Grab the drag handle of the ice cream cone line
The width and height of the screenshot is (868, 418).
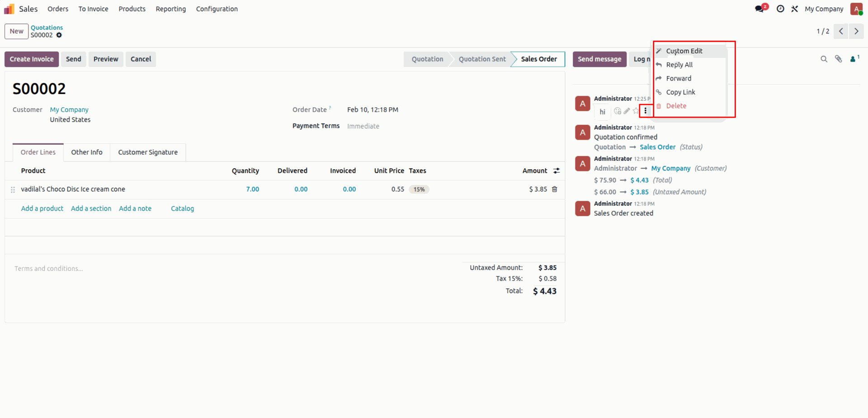click(13, 190)
